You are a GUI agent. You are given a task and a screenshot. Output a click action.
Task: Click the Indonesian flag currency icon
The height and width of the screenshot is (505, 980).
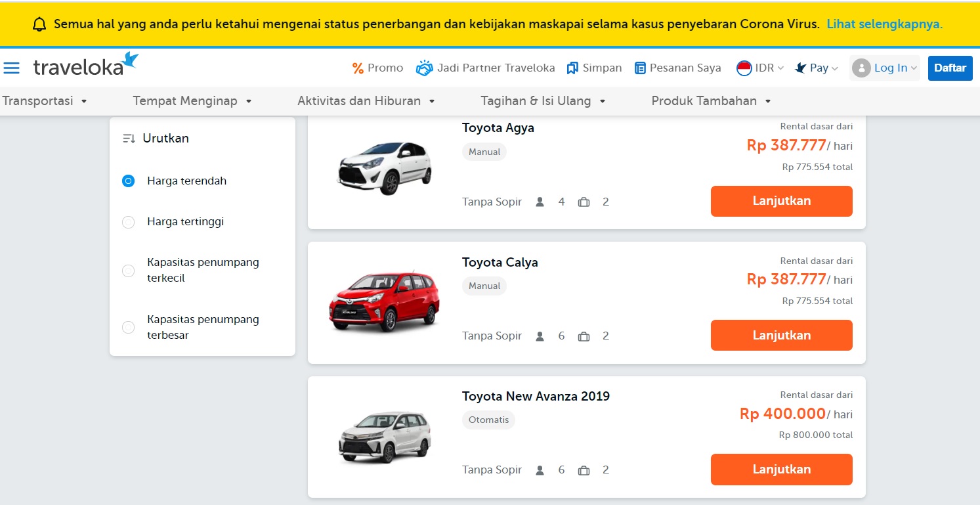(x=744, y=68)
